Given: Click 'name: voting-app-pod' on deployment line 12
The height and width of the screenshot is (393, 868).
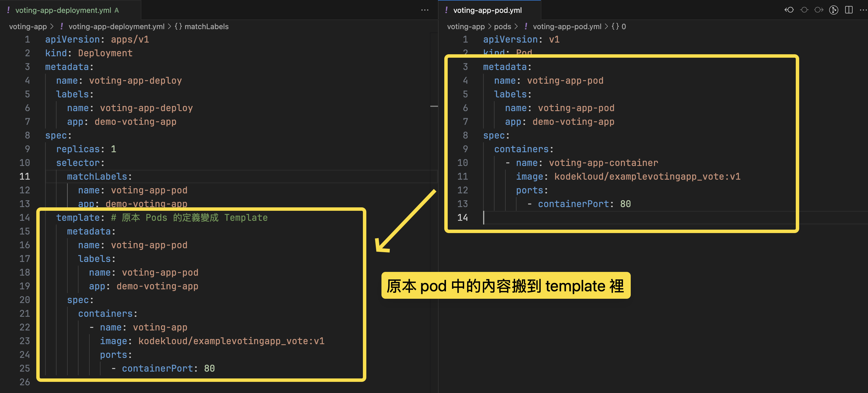Looking at the screenshot, I should (133, 190).
